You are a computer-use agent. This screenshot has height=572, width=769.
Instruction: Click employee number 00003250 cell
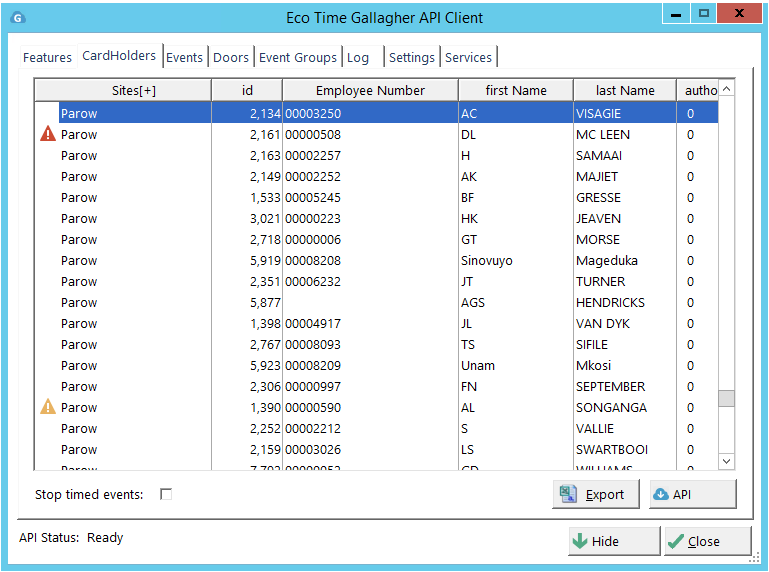tap(370, 113)
